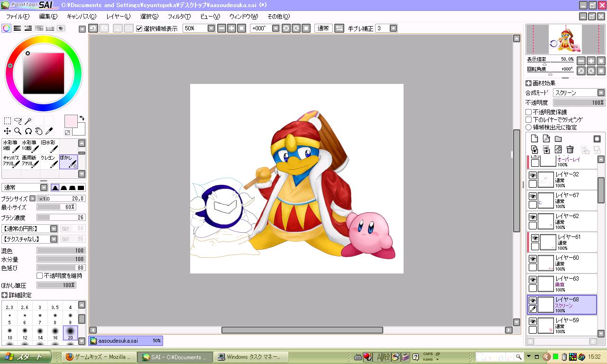The image size is (607, 364).
Task: Expand the 詳細設定 section
Action: (x=4, y=295)
